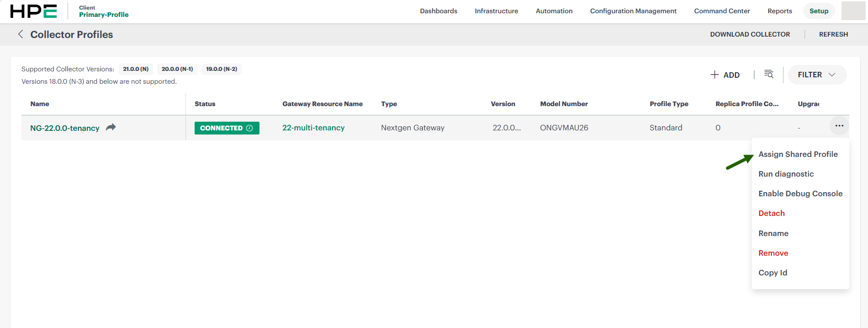Select the Setup tab
The height and width of the screenshot is (328, 868).
point(819,11)
